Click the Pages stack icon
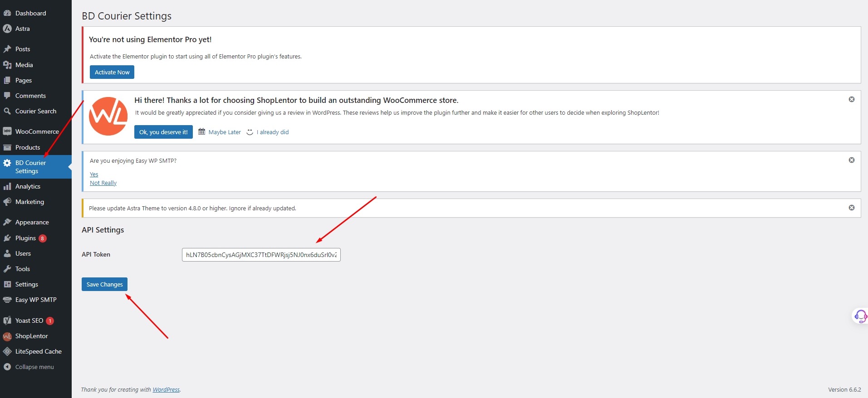 [x=7, y=80]
